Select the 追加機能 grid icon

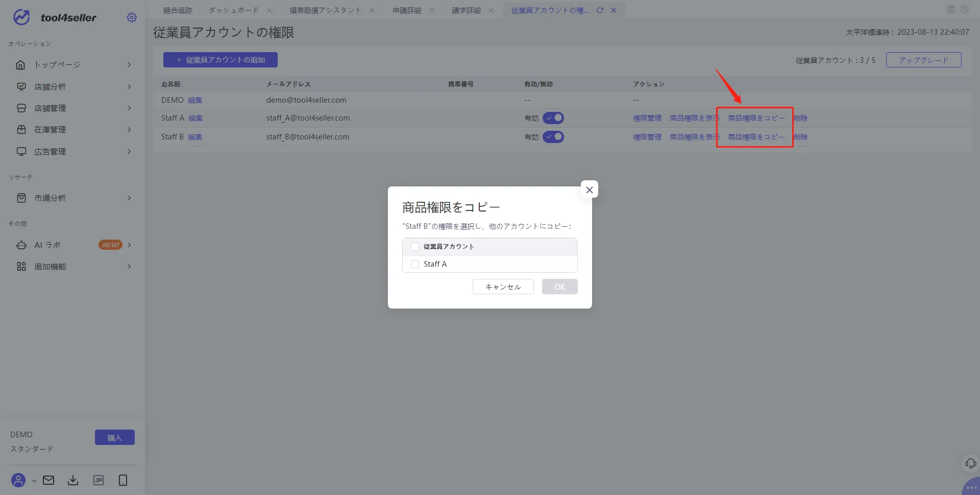21,267
